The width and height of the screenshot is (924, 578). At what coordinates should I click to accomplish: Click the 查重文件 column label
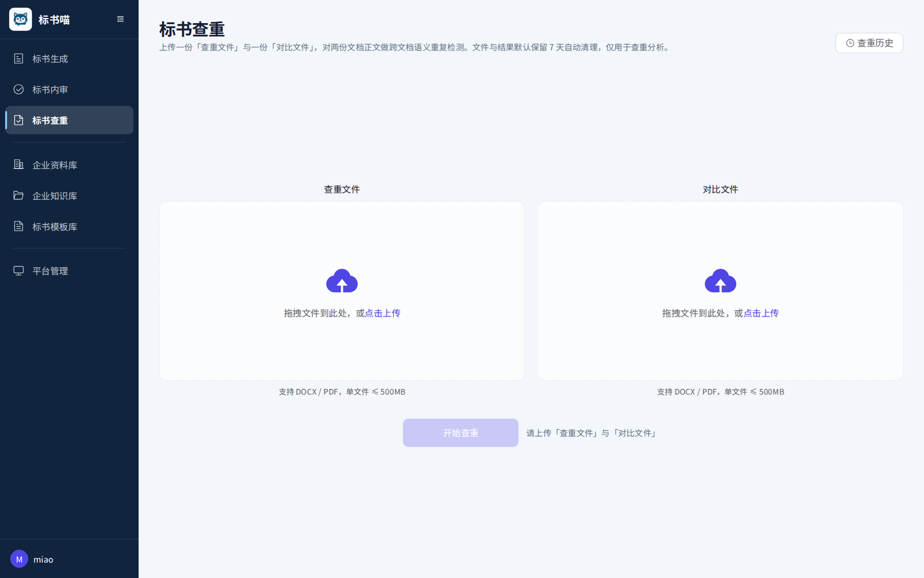pyautogui.click(x=342, y=190)
